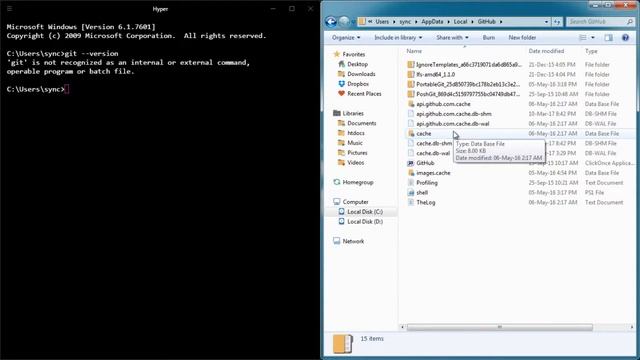Refresh the GitHub folder view
Image resolution: width=640 pixels, height=360 pixels.
[x=557, y=22]
